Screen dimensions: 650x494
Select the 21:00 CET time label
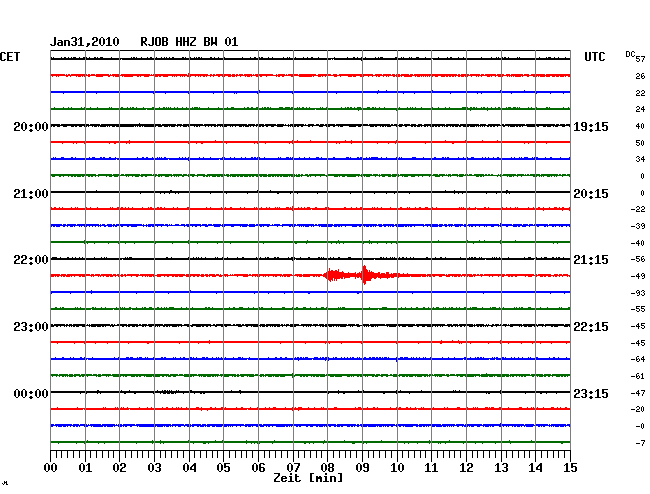click(31, 194)
